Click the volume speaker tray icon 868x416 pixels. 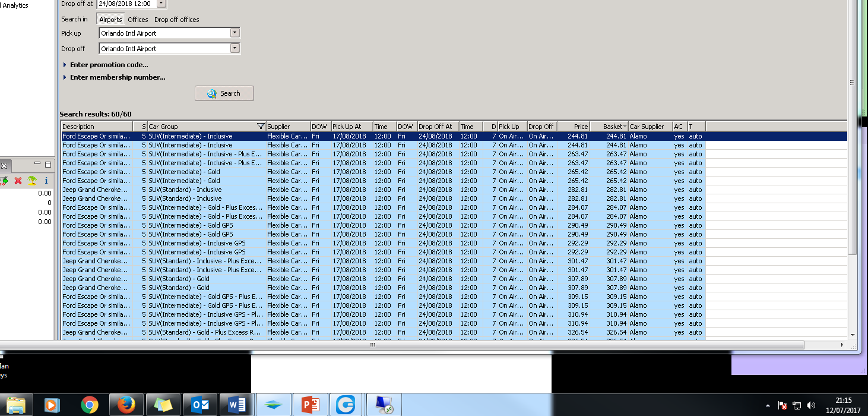tap(811, 406)
